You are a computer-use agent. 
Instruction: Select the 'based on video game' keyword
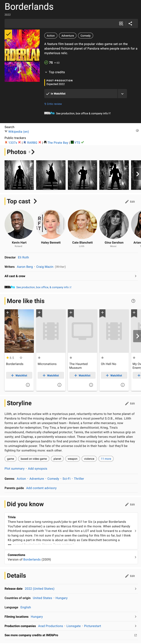coord(34,459)
